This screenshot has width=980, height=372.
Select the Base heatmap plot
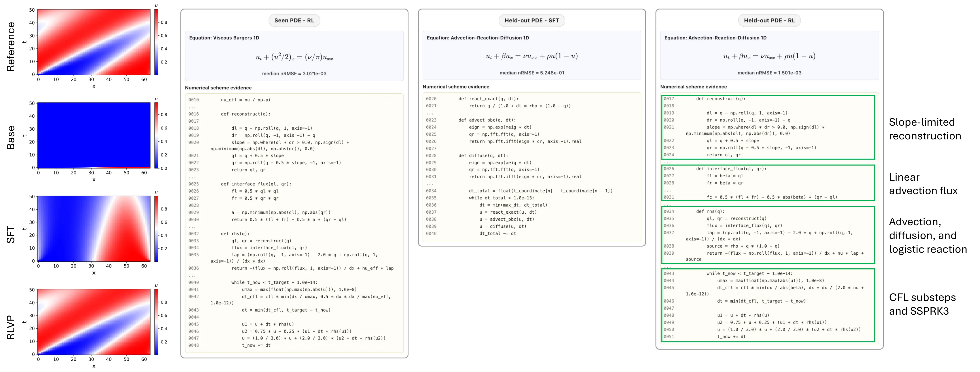coord(94,135)
